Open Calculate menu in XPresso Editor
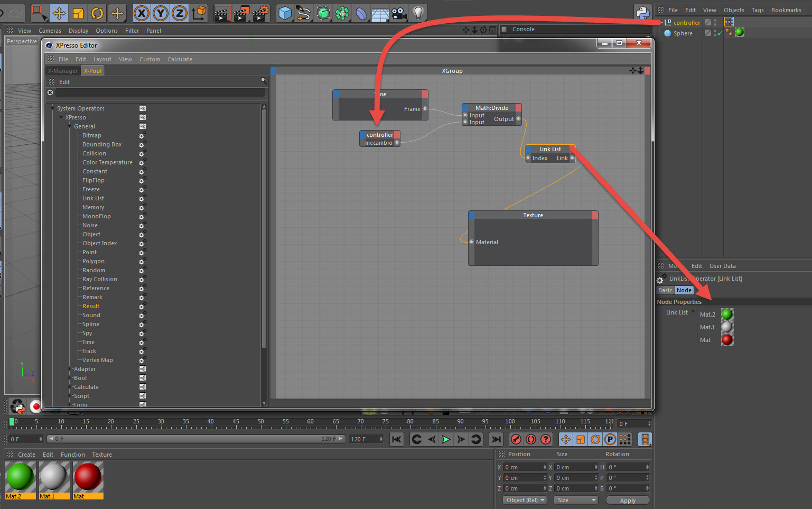 [x=180, y=59]
